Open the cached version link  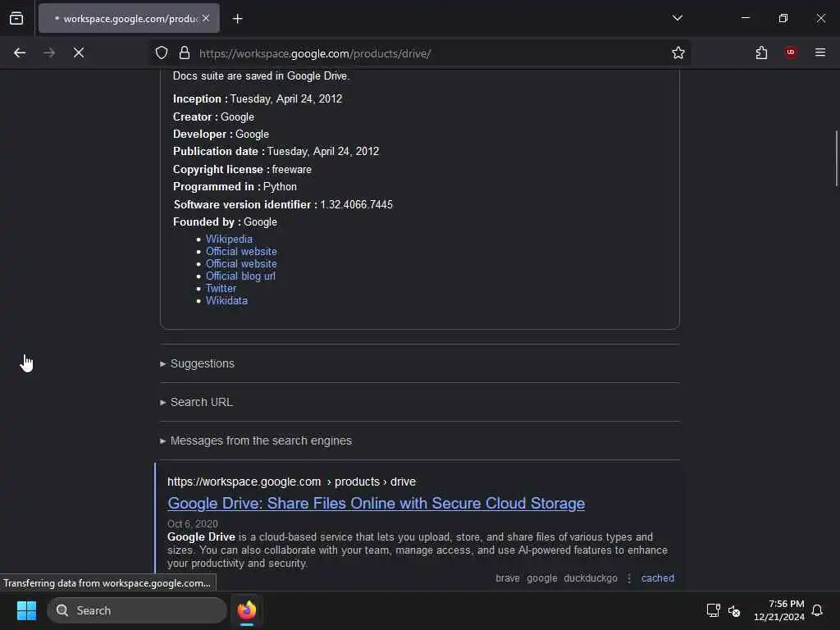click(x=657, y=578)
